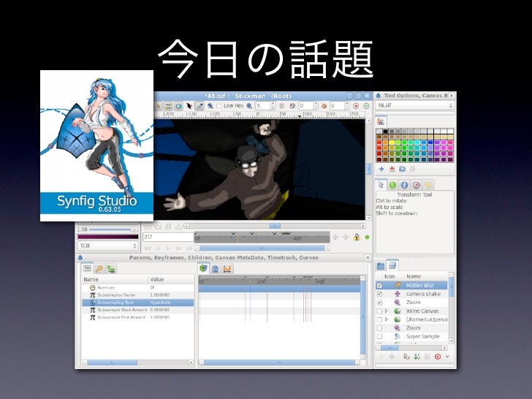Click the green arrows icon under layers list
Viewport: 532px width, 399px height.
coord(417,357)
